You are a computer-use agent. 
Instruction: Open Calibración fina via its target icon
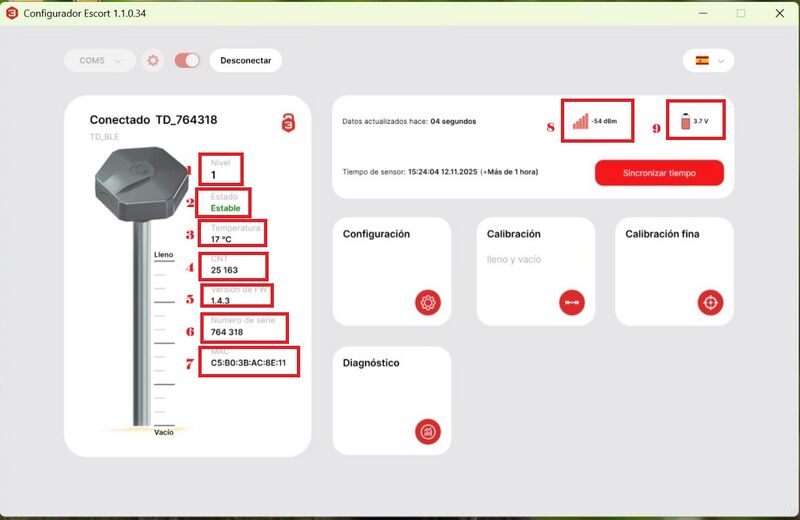pos(710,303)
